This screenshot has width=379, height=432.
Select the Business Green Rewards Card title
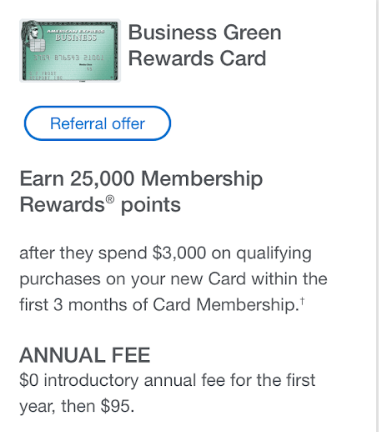[x=205, y=45]
